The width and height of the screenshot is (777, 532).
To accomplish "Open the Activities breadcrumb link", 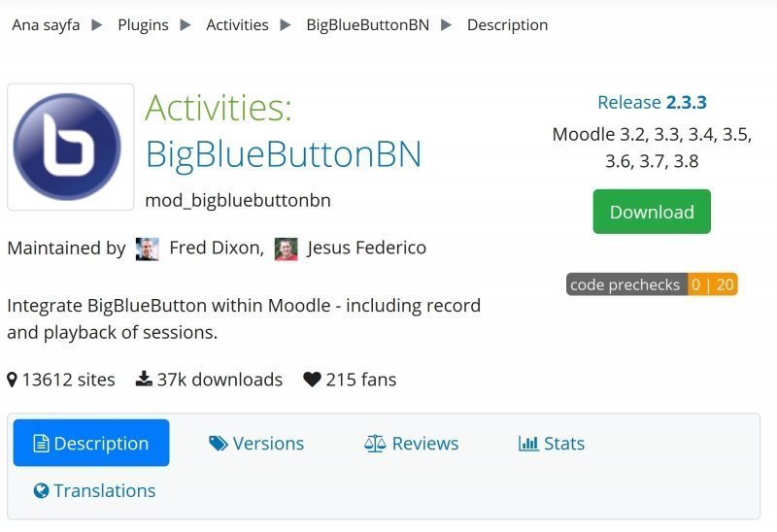I will coord(237,24).
